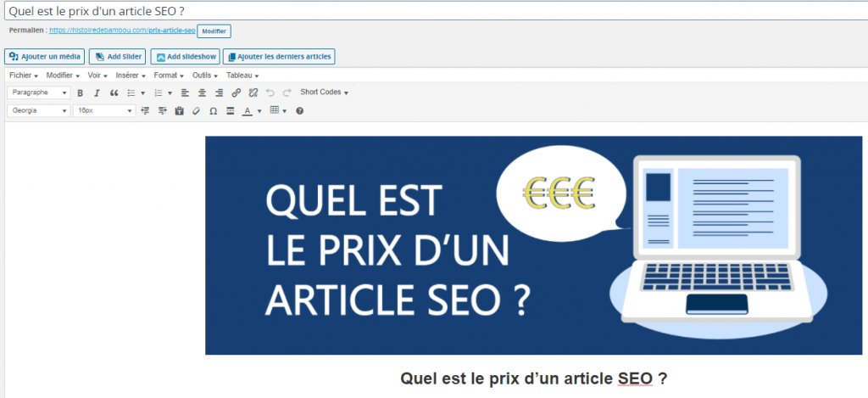868x398 pixels.
Task: Click the Add slideshow button
Action: pyautogui.click(x=186, y=57)
